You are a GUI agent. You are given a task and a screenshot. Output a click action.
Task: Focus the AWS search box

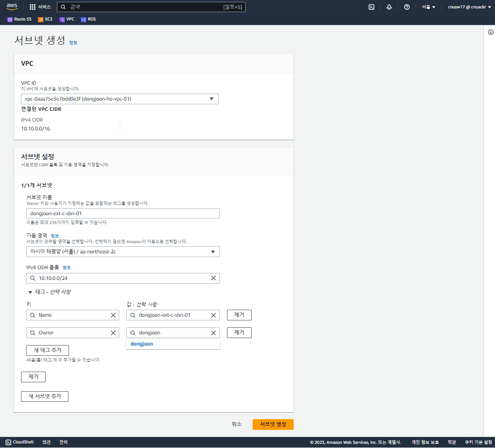pos(151,7)
